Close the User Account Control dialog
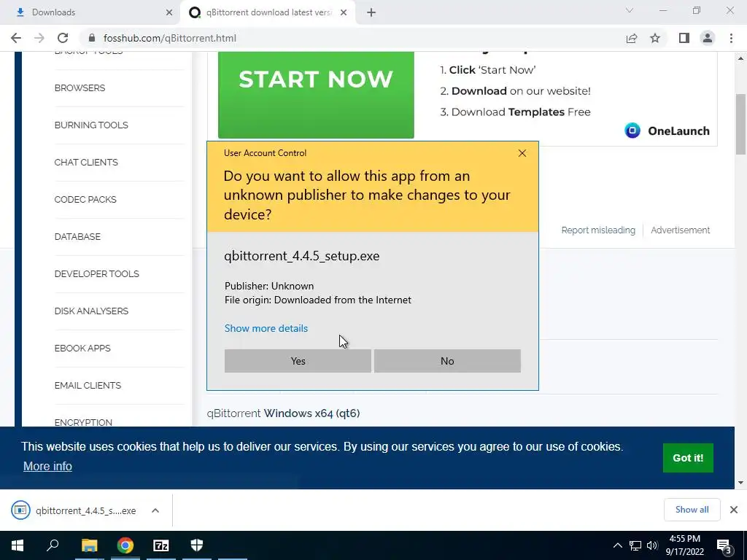Viewport: 747px width, 560px height. click(x=522, y=153)
